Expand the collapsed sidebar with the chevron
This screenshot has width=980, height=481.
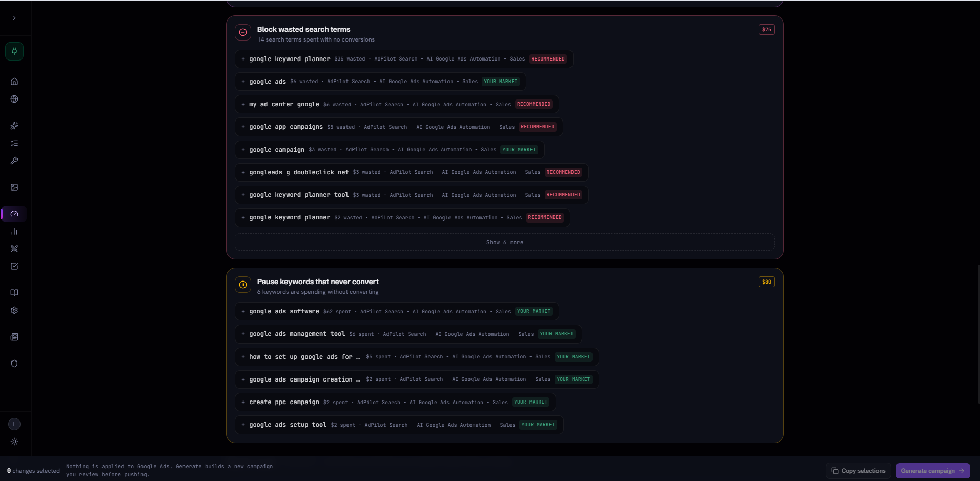[x=14, y=18]
